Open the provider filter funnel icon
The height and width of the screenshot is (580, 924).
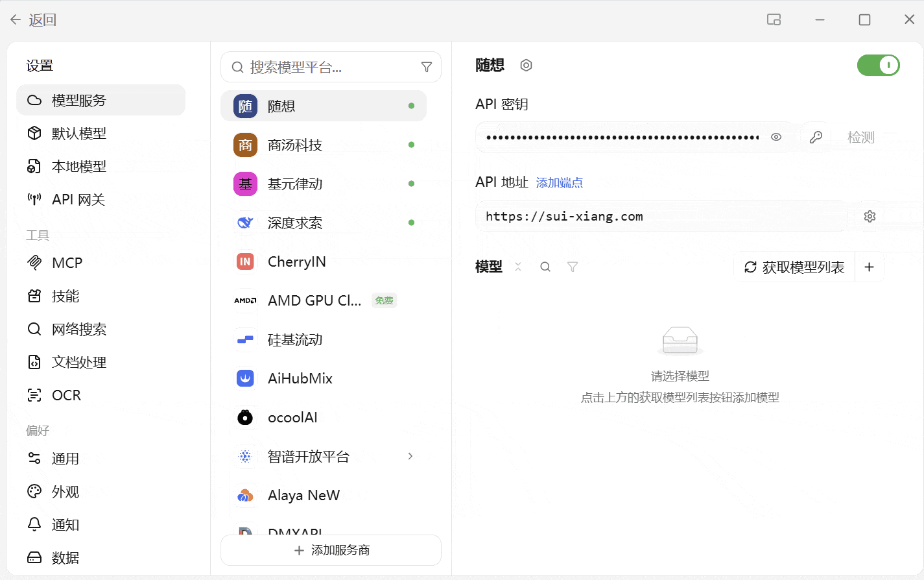pyautogui.click(x=427, y=67)
